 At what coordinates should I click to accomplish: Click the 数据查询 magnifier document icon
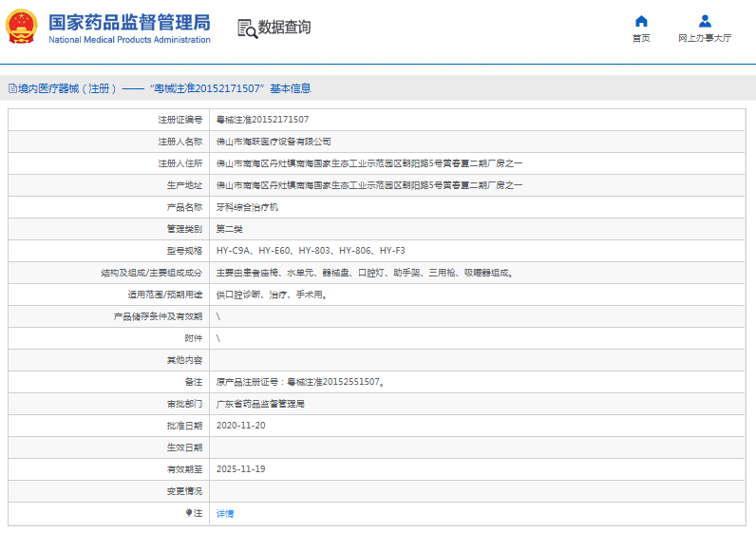(x=247, y=29)
